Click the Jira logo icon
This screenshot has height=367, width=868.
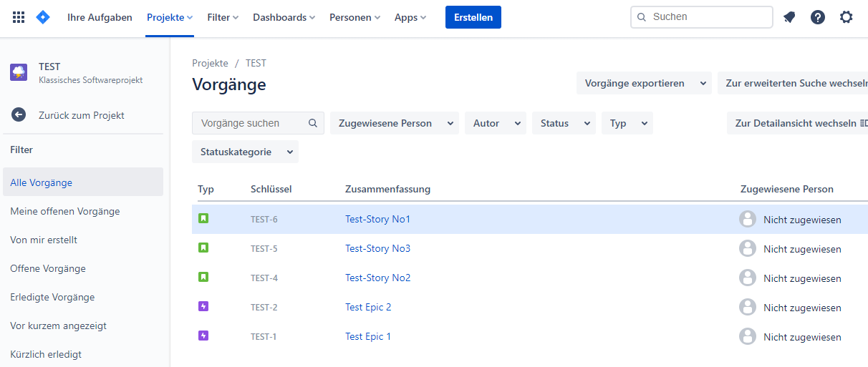point(43,17)
